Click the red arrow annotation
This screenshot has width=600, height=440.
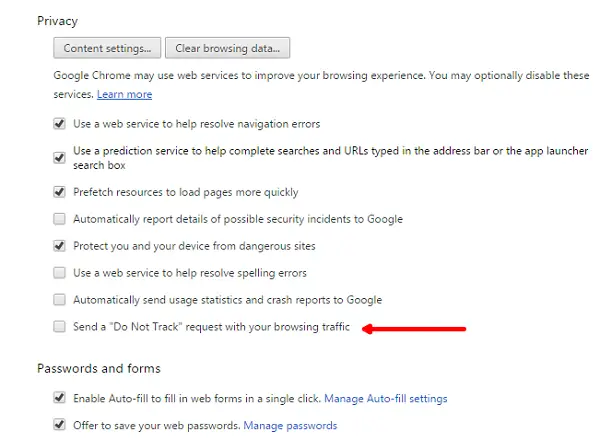pyautogui.click(x=414, y=329)
